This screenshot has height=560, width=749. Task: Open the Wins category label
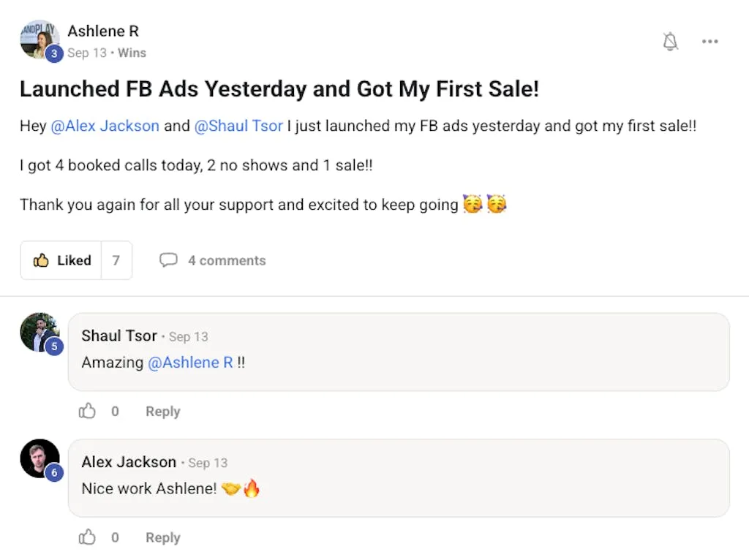[x=132, y=53]
